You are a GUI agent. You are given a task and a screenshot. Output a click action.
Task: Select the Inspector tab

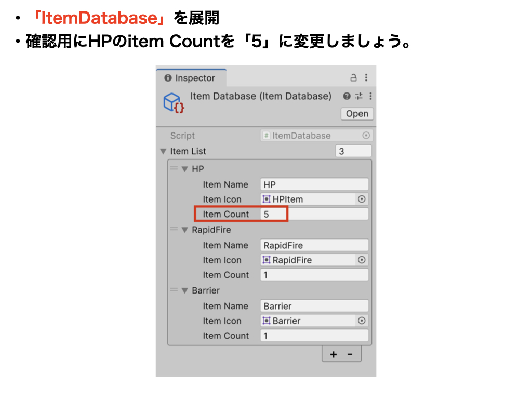pyautogui.click(x=191, y=78)
